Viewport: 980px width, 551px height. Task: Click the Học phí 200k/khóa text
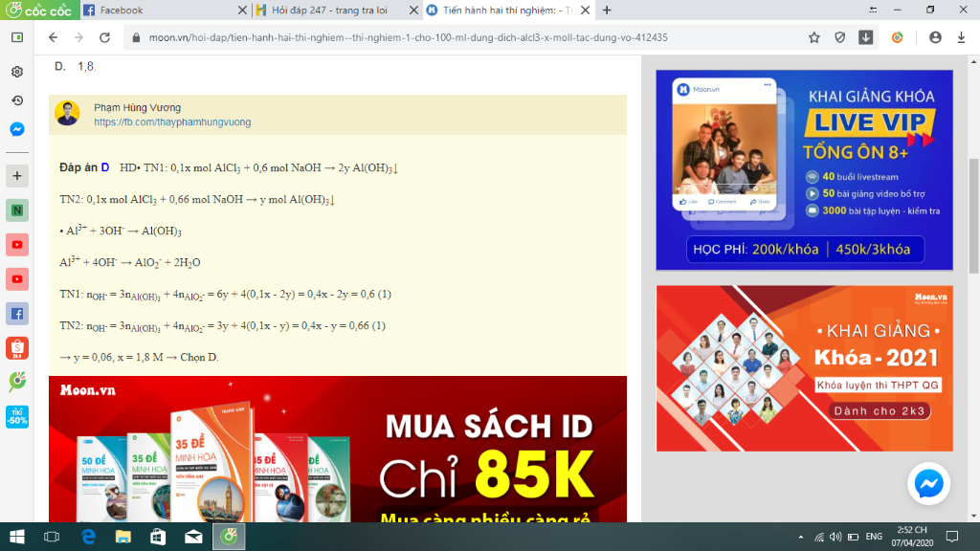click(x=756, y=250)
